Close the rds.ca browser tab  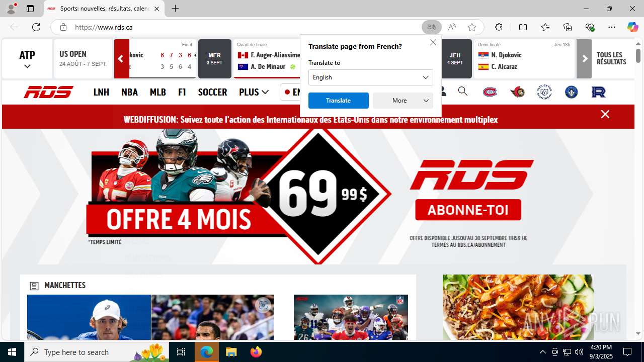click(156, 9)
